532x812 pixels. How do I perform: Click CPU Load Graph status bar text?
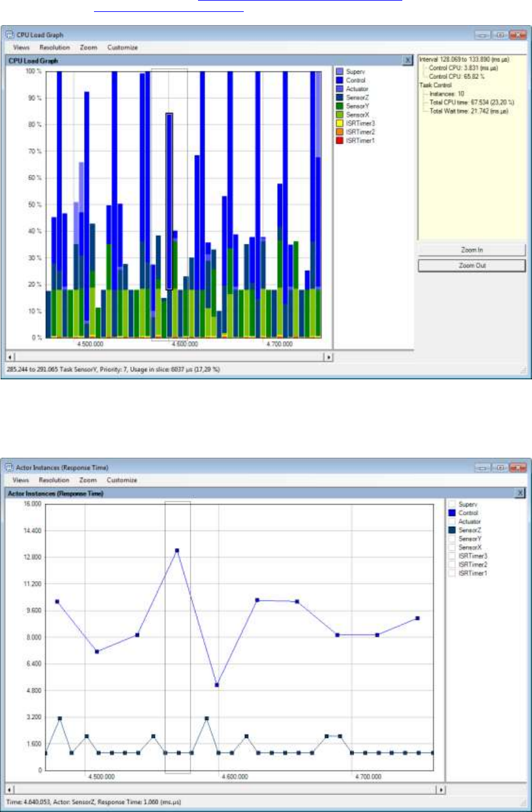[x=113, y=371]
